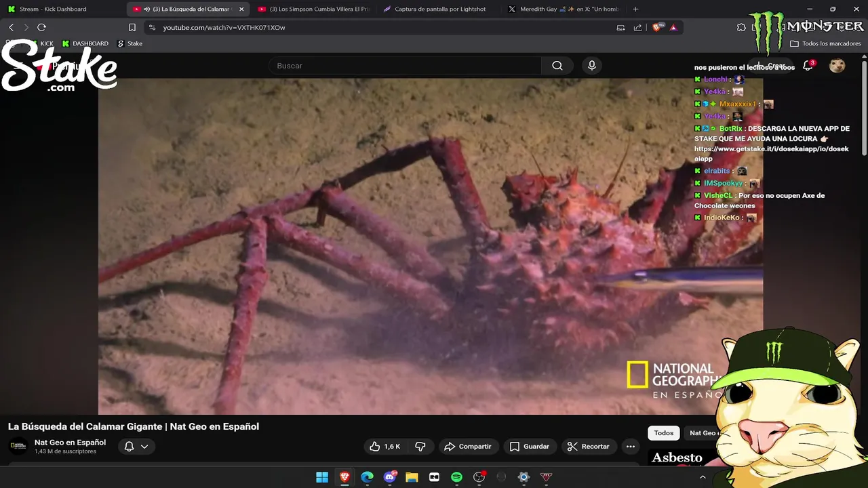The width and height of the screenshot is (868, 488).
Task: Open Microsoft Edge from the taskbar
Action: coord(367,477)
